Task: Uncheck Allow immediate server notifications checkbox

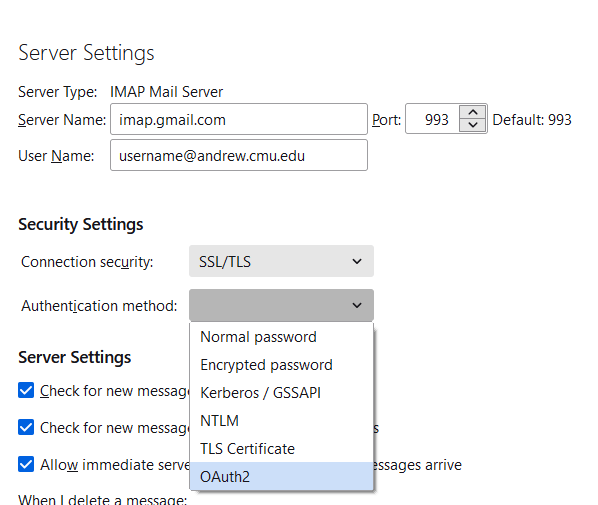Action: tap(26, 464)
